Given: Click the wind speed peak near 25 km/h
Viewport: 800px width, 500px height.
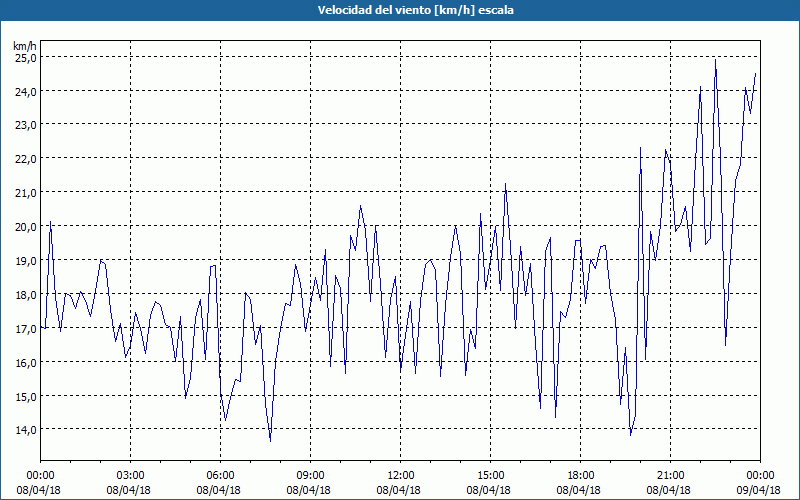Looking at the screenshot, I should pyautogui.click(x=715, y=60).
